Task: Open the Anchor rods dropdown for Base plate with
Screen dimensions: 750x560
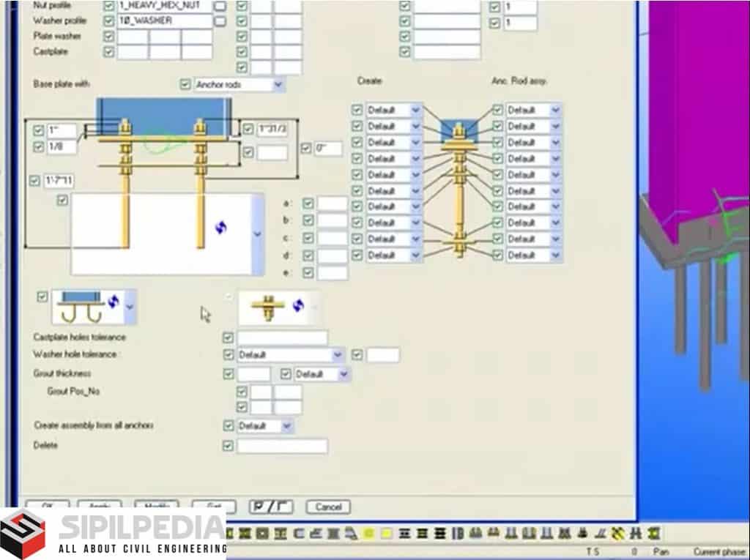Action: click(x=278, y=85)
